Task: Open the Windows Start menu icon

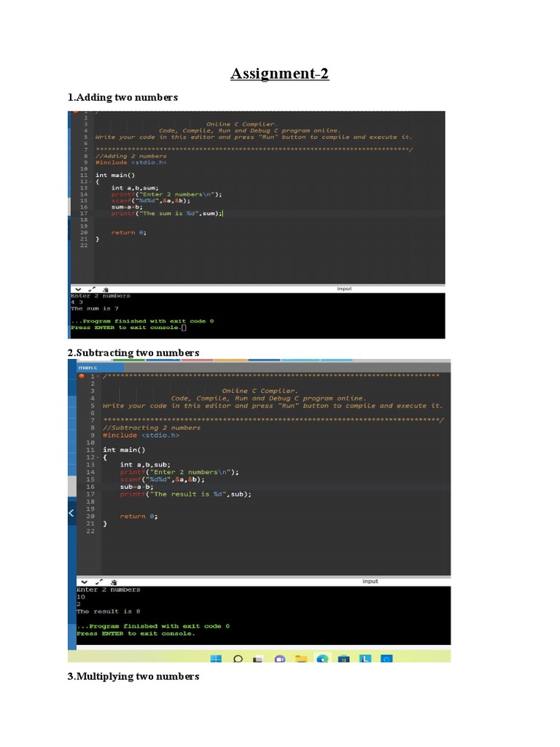Action: [x=216, y=659]
